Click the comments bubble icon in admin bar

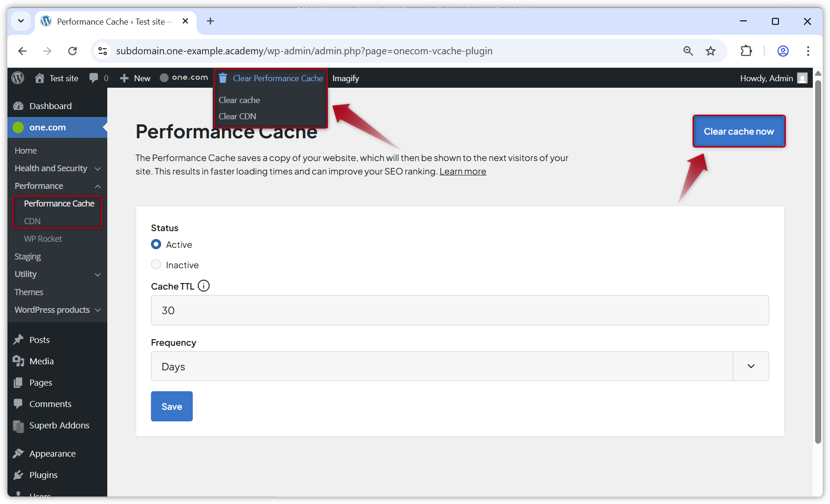click(x=94, y=78)
